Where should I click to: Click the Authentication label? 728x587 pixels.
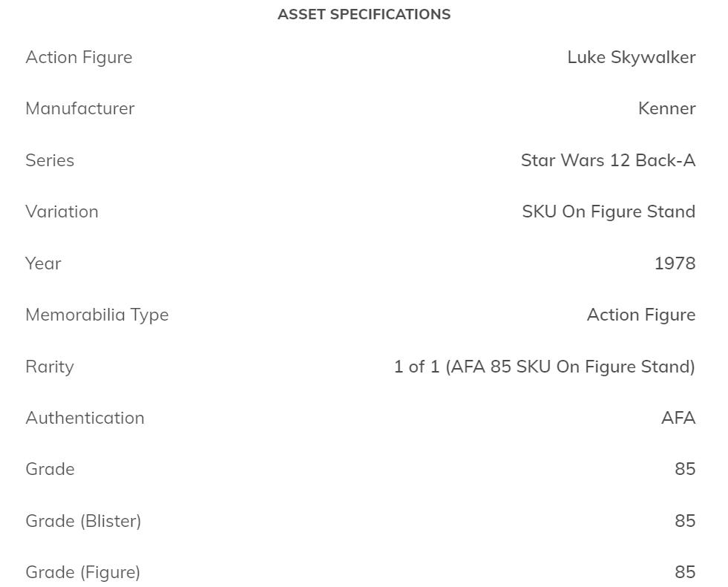[x=85, y=418]
